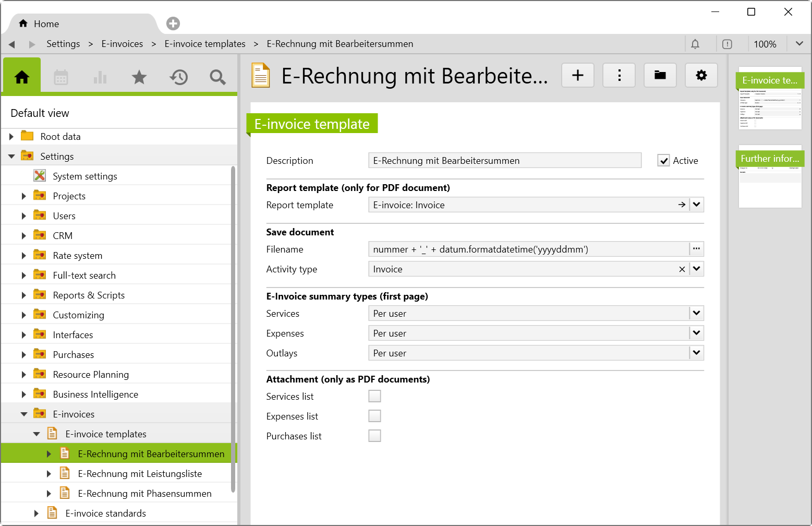Open the history clock icon

pyautogui.click(x=178, y=78)
